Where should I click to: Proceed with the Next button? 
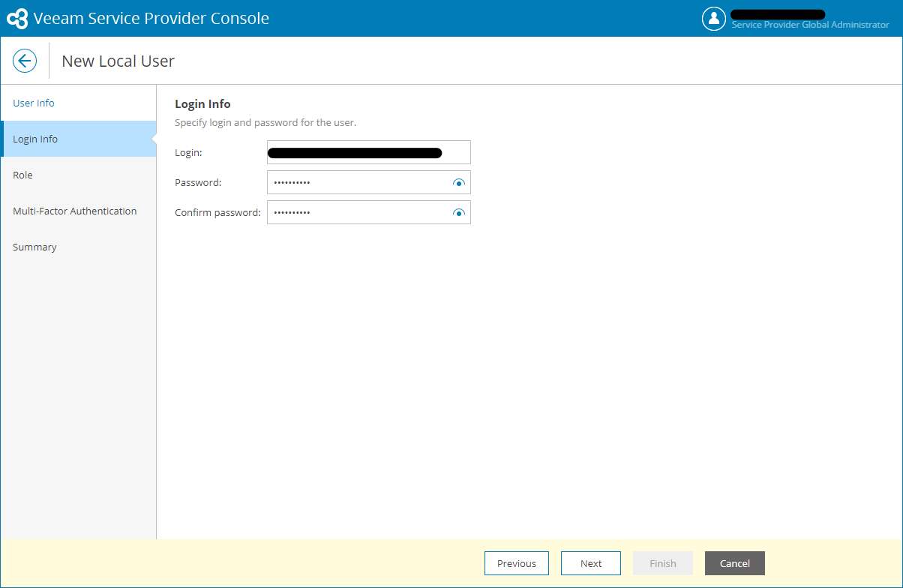pos(591,563)
